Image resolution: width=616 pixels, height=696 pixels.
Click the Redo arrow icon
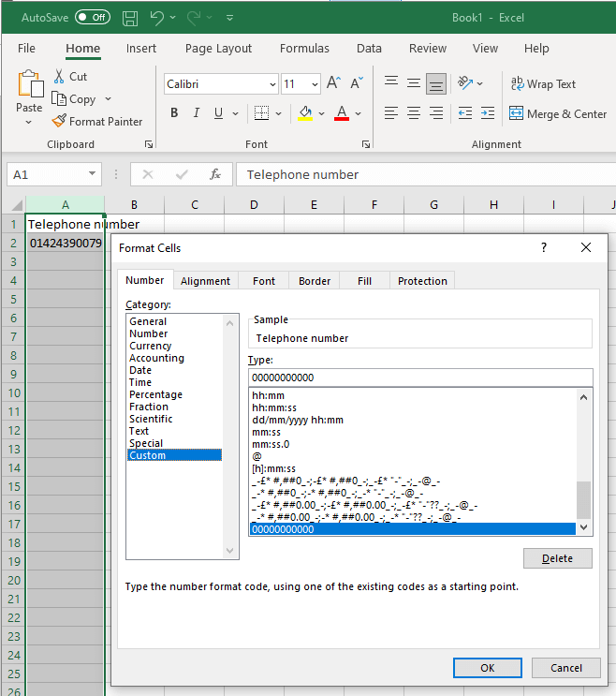click(x=194, y=18)
